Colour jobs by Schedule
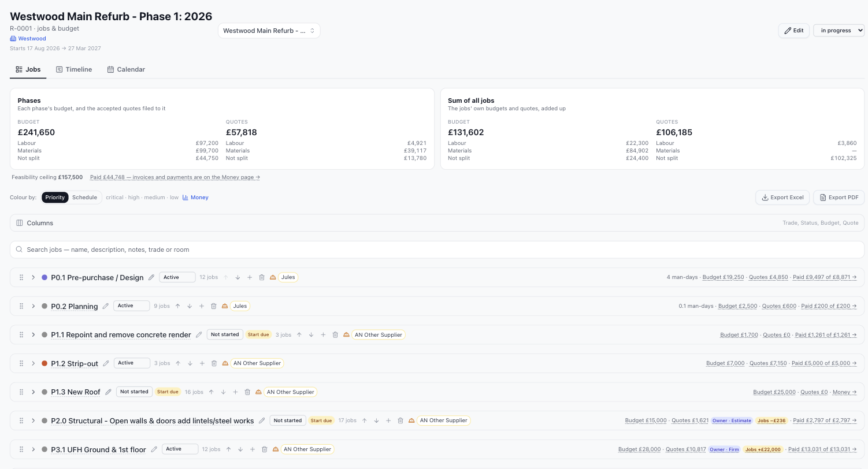This screenshot has height=469, width=868. [x=84, y=198]
